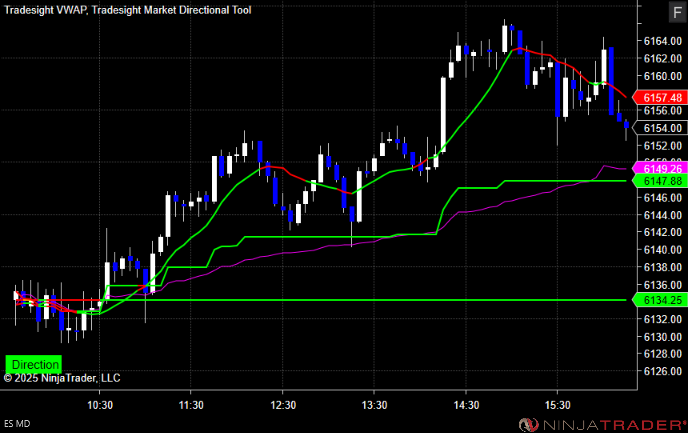The width and height of the screenshot is (688, 433).
Task: Click the F icon in the chart corner
Action: (x=677, y=12)
